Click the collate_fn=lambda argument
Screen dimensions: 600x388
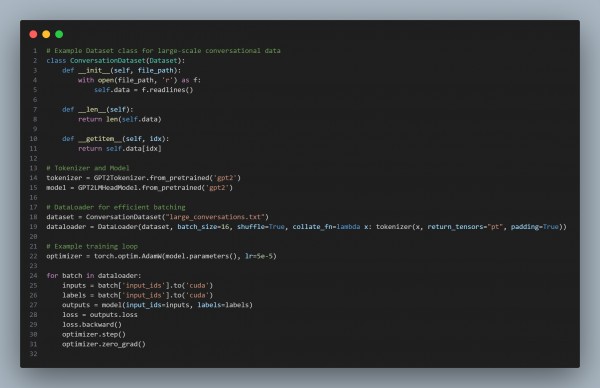pyautogui.click(x=326, y=227)
